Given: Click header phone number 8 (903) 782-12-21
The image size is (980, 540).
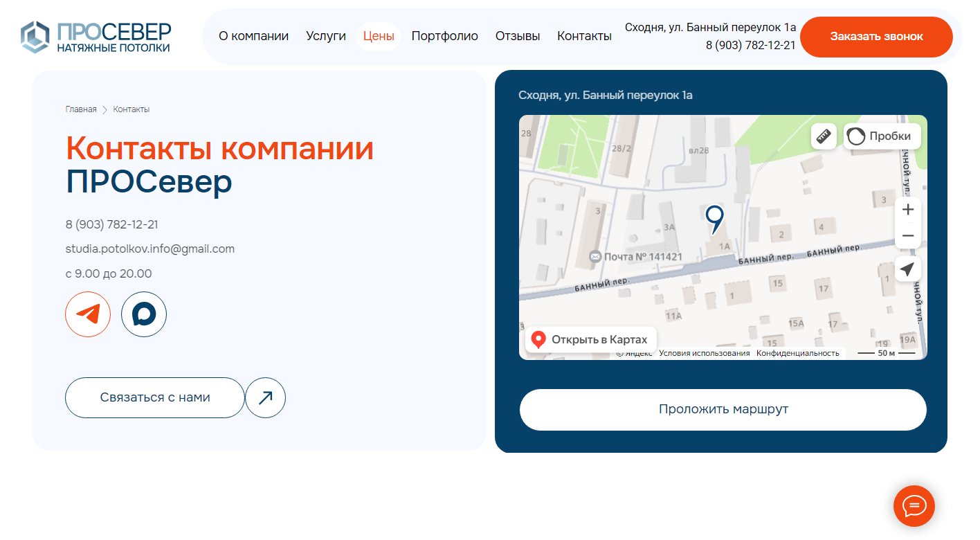Looking at the screenshot, I should 750,45.
